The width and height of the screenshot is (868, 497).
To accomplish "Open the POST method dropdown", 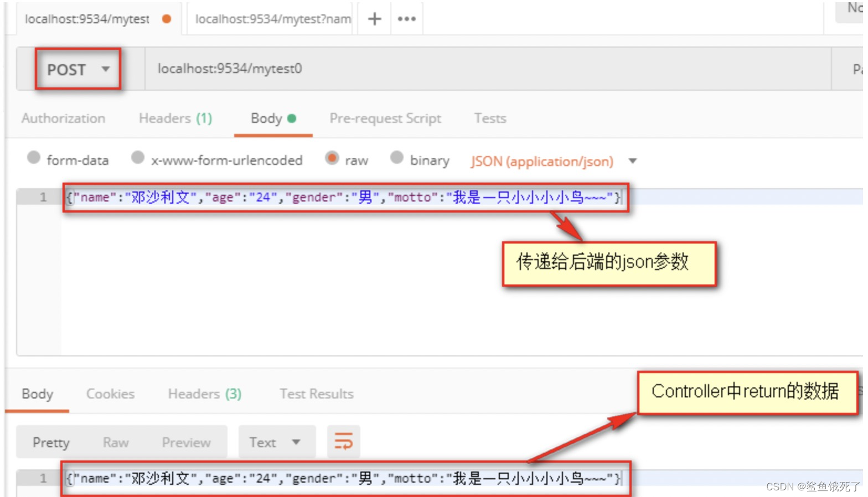I will [x=78, y=70].
